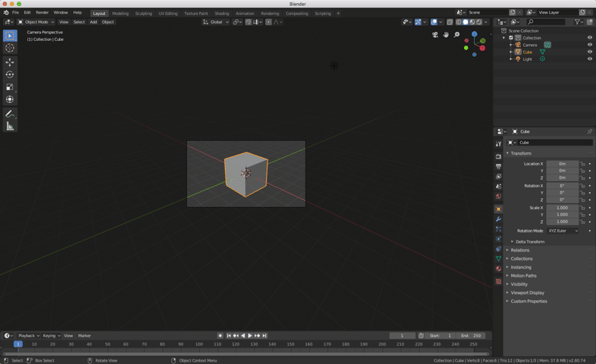Activate the Measure tool
596x364 pixels.
tap(10, 127)
